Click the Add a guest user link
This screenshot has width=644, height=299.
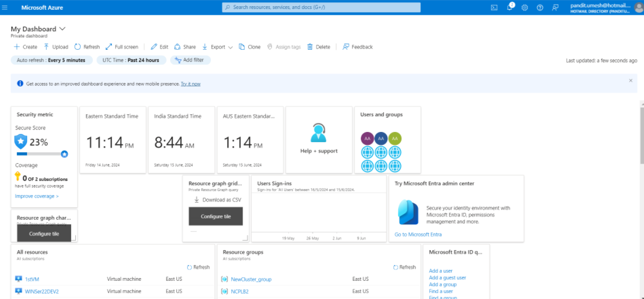point(447,277)
